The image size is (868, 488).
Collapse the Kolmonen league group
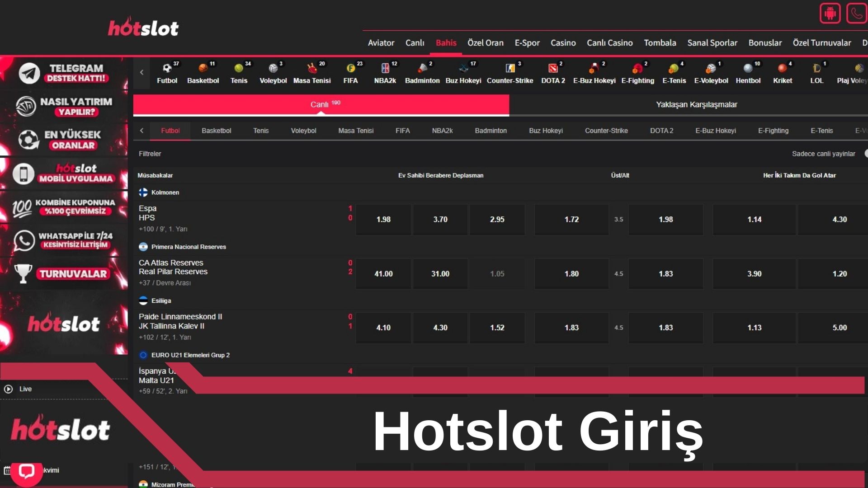(159, 192)
